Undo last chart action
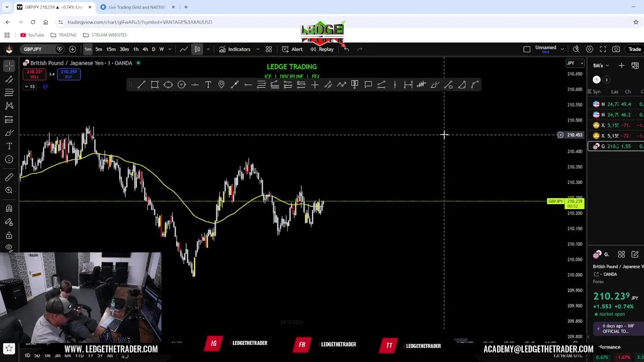Viewport: 644px width, 362px height. click(x=347, y=49)
